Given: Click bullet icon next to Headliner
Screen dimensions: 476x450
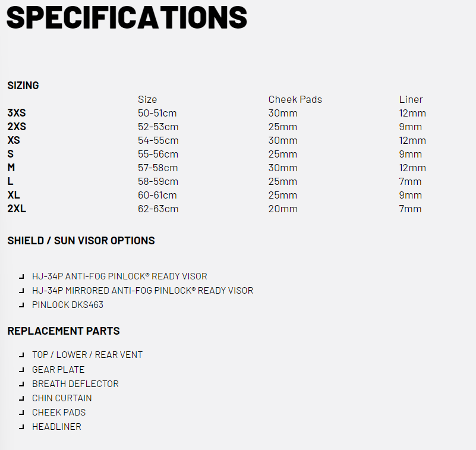Looking at the screenshot, I should click(x=21, y=427).
